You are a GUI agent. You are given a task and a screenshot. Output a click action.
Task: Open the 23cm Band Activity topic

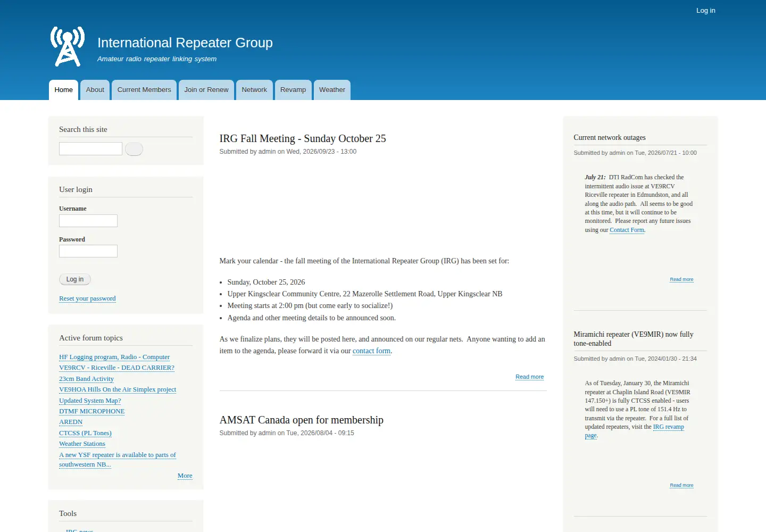click(86, 379)
